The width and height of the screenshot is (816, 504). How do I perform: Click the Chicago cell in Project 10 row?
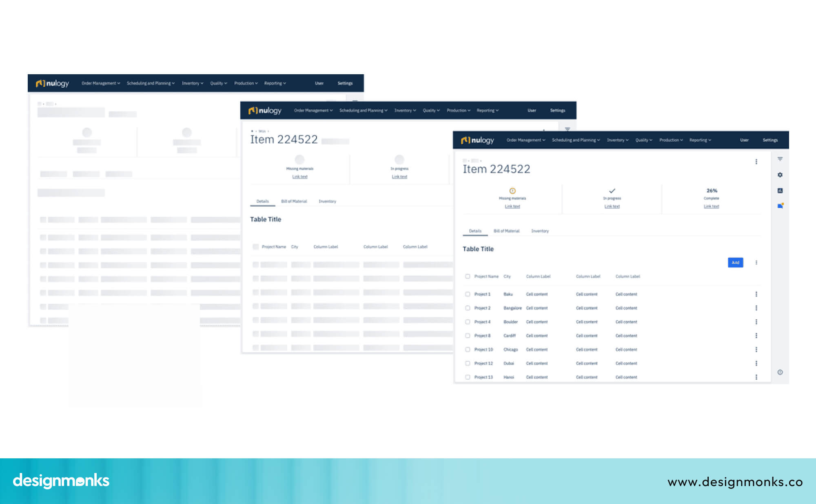510,350
